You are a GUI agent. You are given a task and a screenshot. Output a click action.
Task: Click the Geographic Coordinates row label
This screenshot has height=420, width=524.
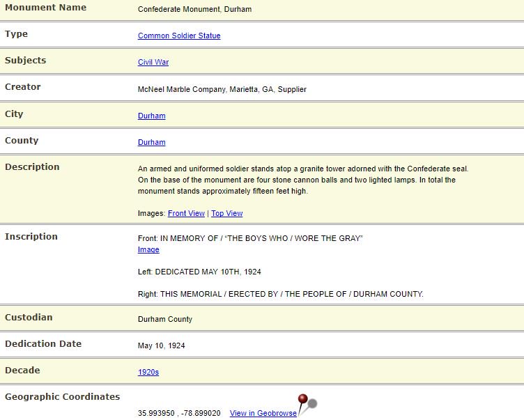[x=62, y=396]
